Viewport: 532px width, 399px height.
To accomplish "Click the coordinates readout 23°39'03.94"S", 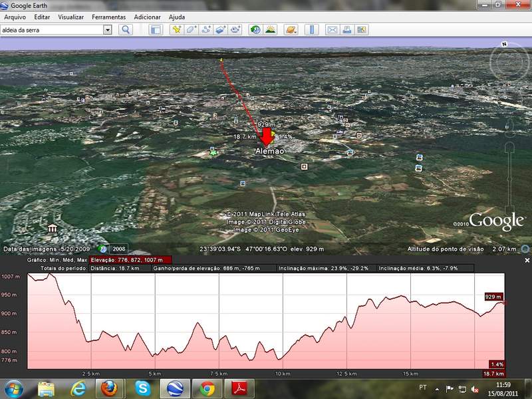I will tap(220, 249).
